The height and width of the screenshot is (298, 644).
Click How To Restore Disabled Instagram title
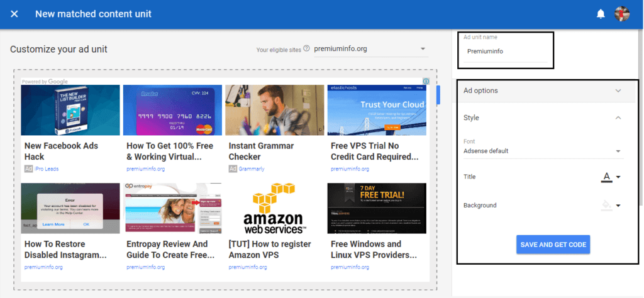click(x=65, y=250)
